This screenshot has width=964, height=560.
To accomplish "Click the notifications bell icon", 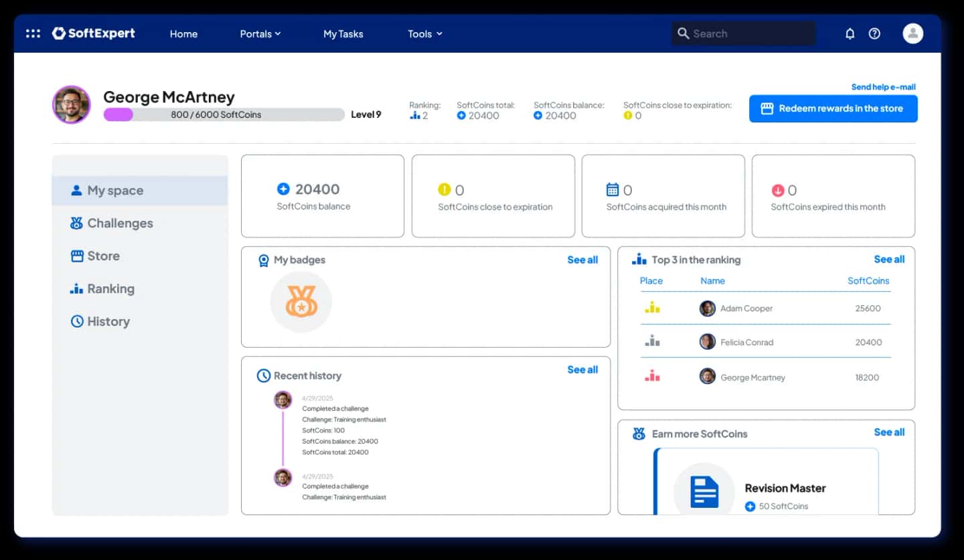I will 850,33.
